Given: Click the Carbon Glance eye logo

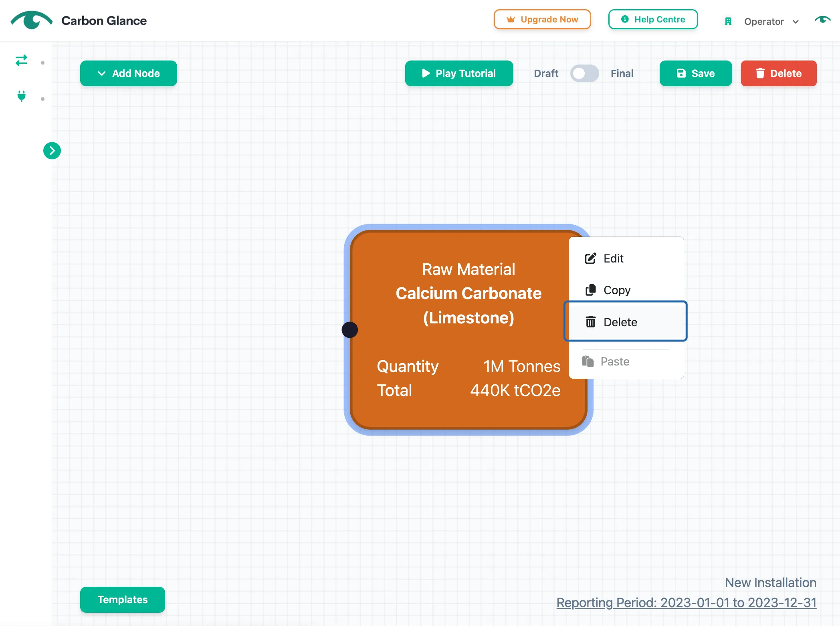Looking at the screenshot, I should point(32,20).
